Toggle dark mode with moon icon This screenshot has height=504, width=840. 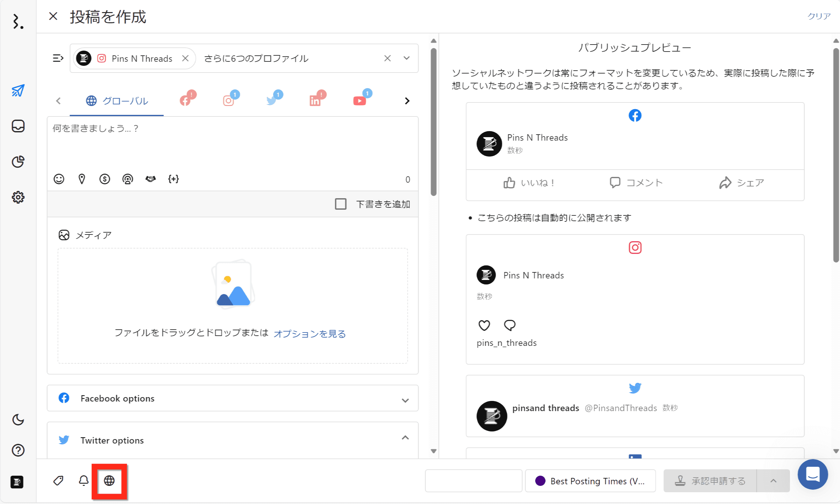[18, 420]
